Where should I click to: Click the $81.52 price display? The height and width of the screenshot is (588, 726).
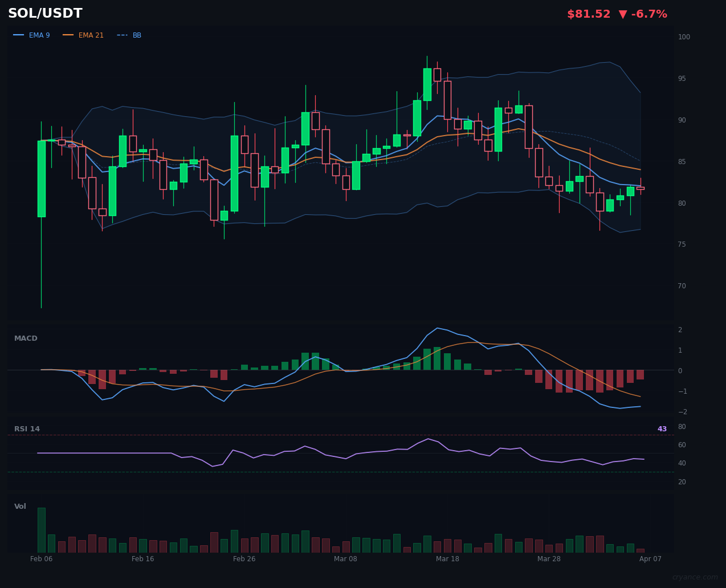(589, 14)
